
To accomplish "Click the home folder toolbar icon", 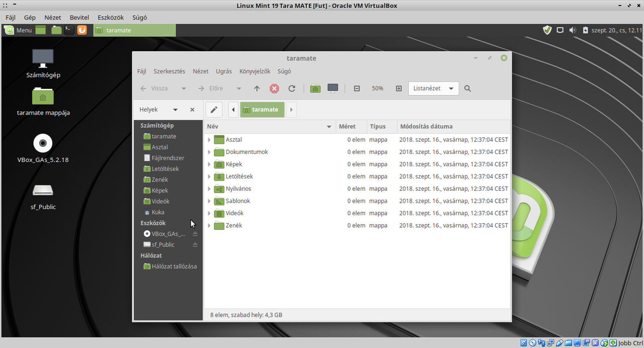I will pos(315,89).
